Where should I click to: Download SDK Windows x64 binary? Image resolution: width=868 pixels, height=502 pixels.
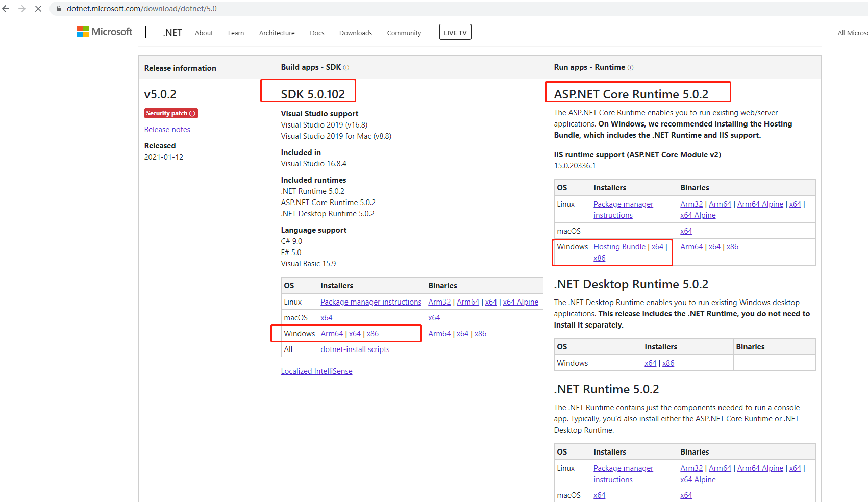click(x=462, y=334)
